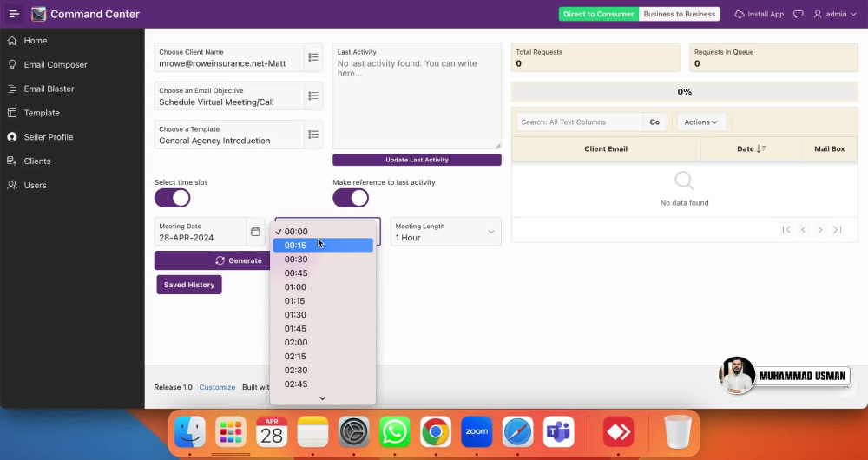Screen dimensions: 868x460
Task: Open Email Blaster in sidebar
Action: point(72,89)
